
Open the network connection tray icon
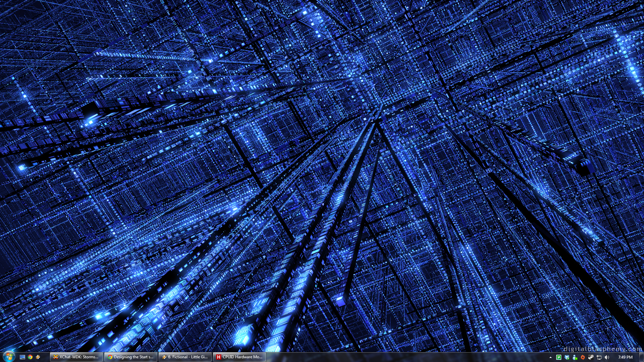tap(599, 357)
